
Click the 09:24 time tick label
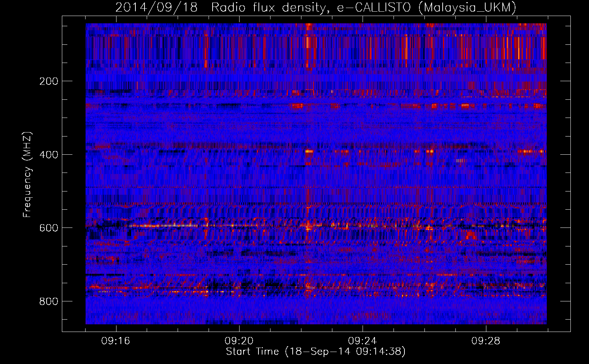point(363,341)
